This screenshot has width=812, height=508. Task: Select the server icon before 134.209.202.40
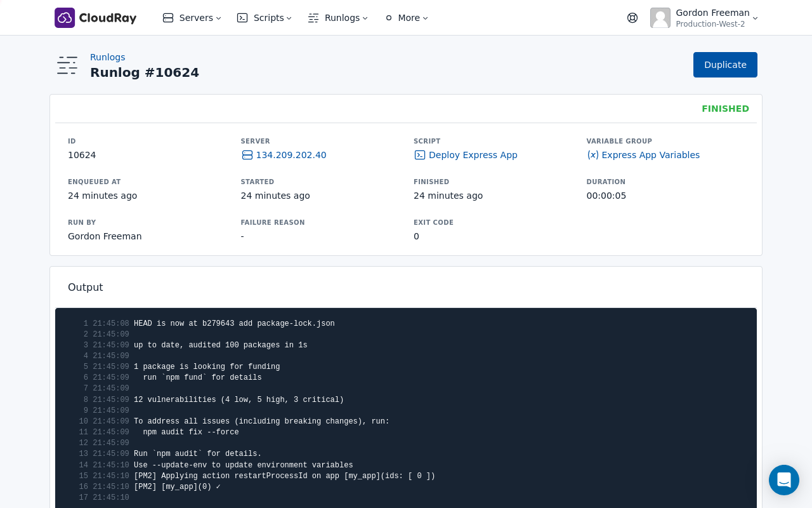point(246,154)
